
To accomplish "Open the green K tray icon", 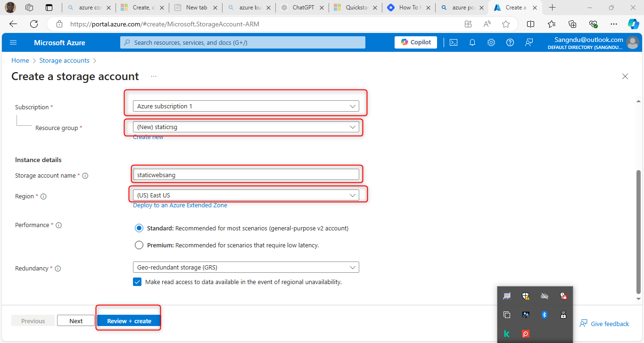I will (x=507, y=334).
